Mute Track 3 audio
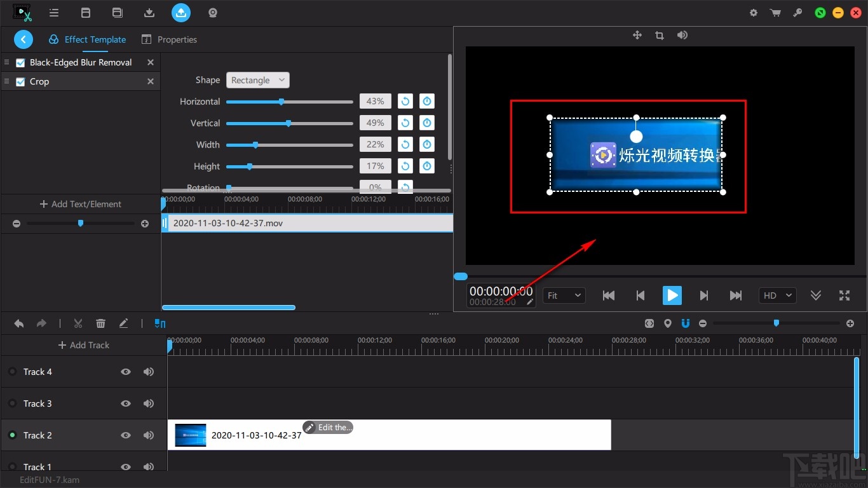 149,403
